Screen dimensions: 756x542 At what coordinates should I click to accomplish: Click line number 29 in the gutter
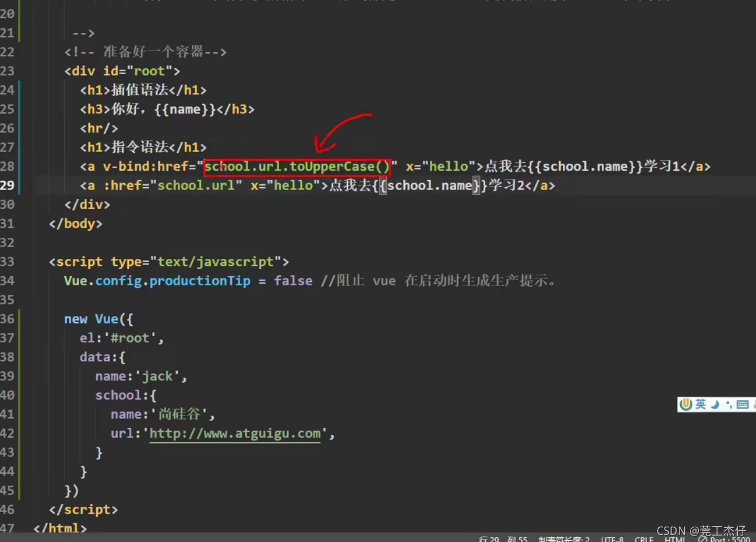point(7,186)
